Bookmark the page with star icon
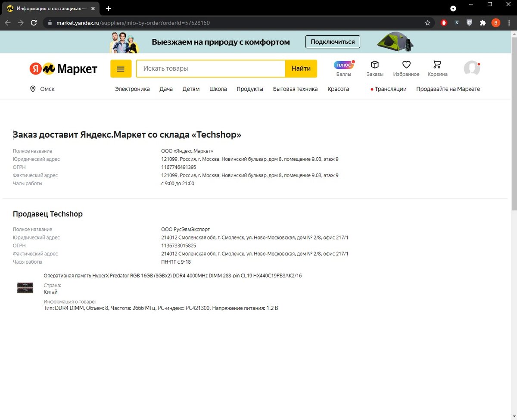 point(427,23)
